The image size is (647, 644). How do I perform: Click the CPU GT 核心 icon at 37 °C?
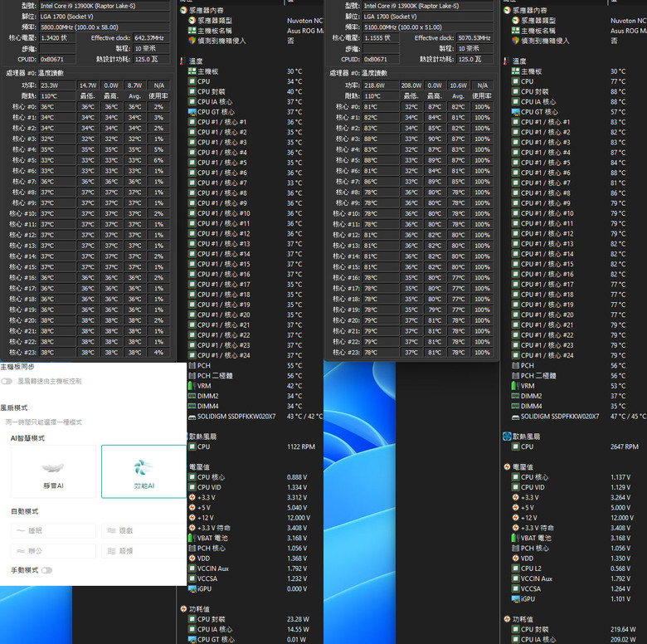pyautogui.click(x=192, y=112)
